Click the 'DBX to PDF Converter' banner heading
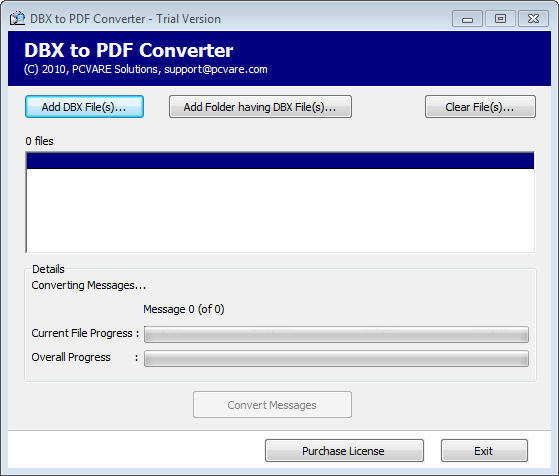 pos(129,50)
